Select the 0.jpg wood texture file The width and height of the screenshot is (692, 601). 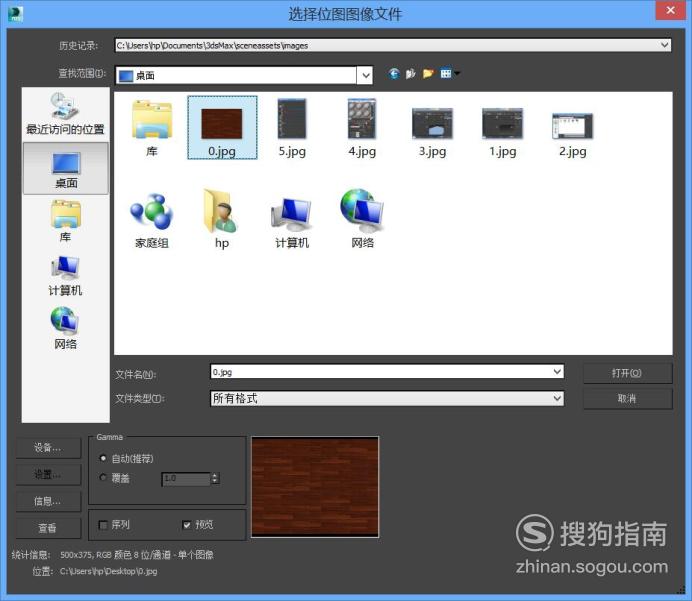tap(222, 128)
